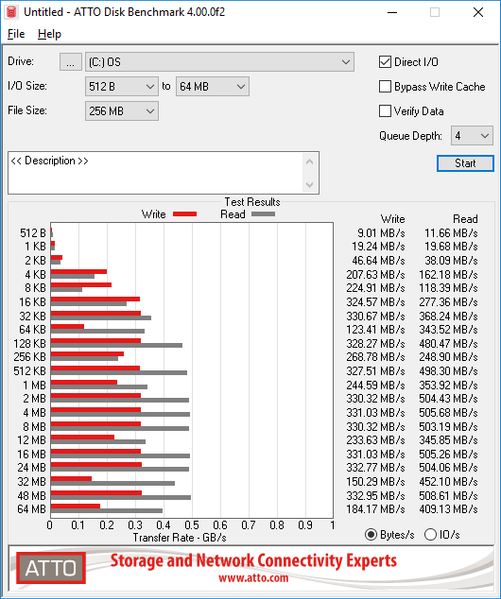Click the 512 KB read value 498.30 MB/s
501x599 pixels.
(x=448, y=371)
